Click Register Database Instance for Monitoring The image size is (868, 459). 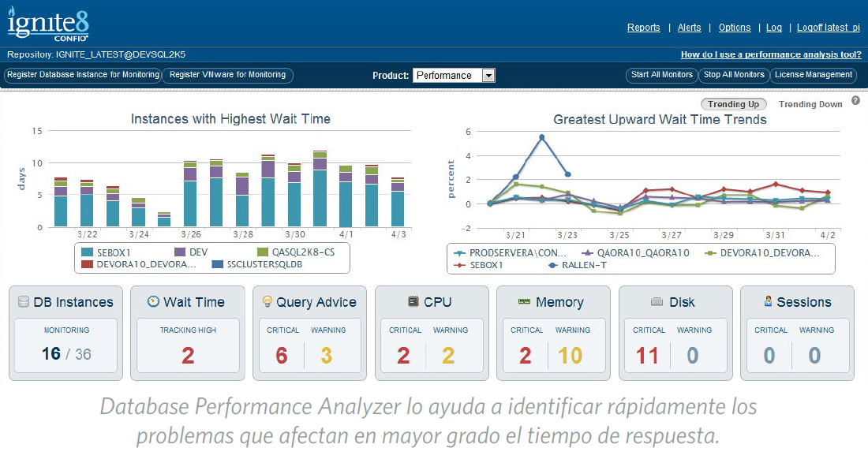point(83,75)
